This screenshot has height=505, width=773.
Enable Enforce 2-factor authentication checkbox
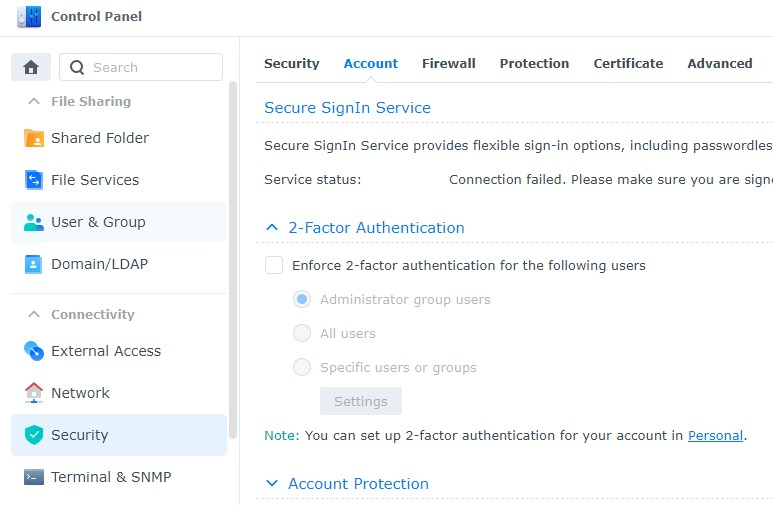pos(274,266)
